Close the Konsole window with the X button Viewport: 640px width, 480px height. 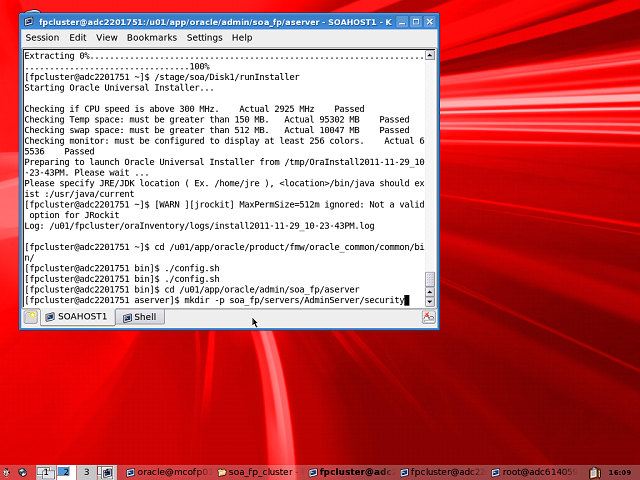point(428,20)
